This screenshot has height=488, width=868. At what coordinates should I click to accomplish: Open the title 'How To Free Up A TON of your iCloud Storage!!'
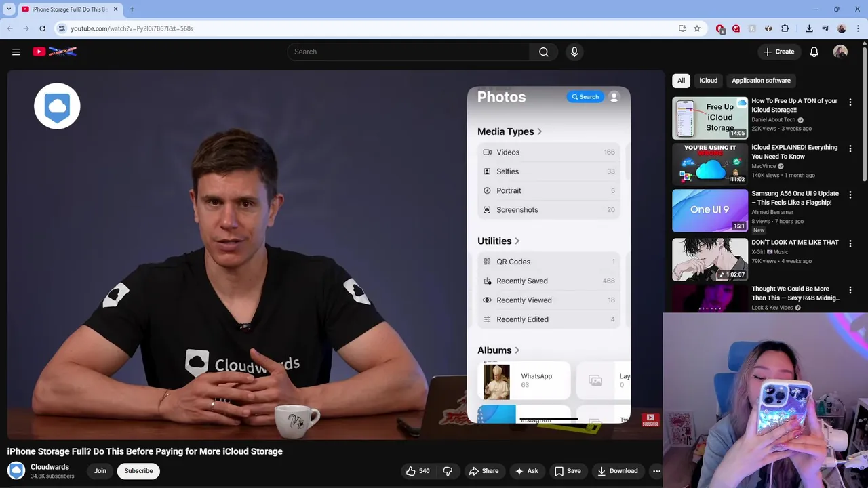point(794,105)
